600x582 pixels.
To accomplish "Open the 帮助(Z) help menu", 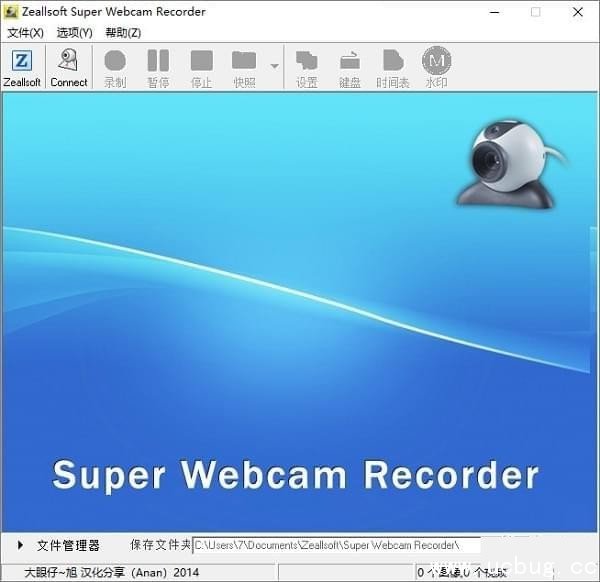I will click(x=123, y=32).
